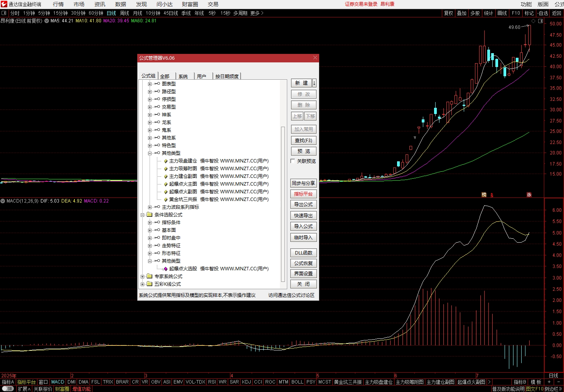Select the 起爆点火选股 stock-picking formula
This screenshot has width=564, height=392.
click(219, 269)
